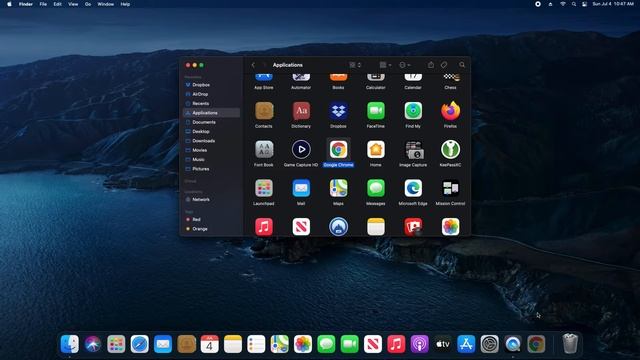The width and height of the screenshot is (640, 360).
Task: Open the Window menu
Action: [x=105, y=4]
